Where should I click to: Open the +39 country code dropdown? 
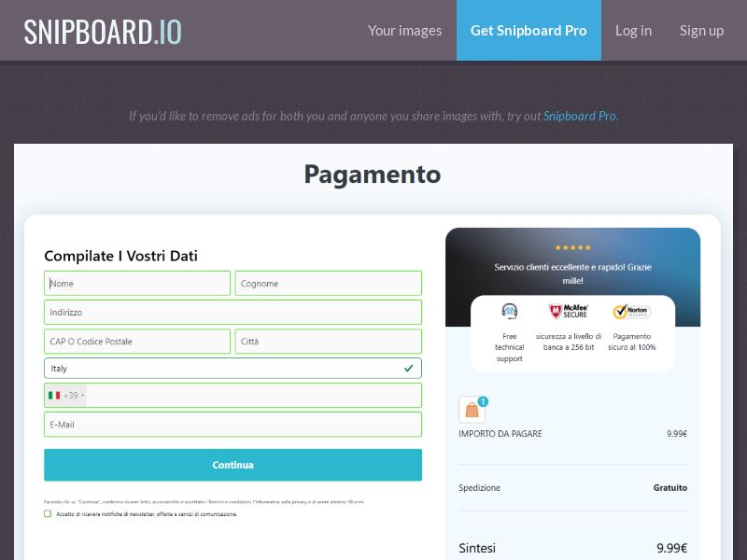(65, 395)
